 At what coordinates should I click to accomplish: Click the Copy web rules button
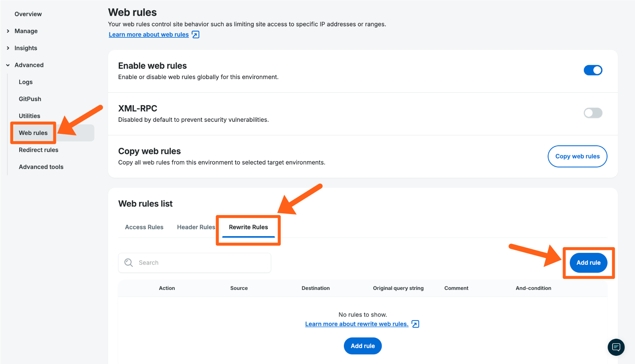click(x=577, y=156)
